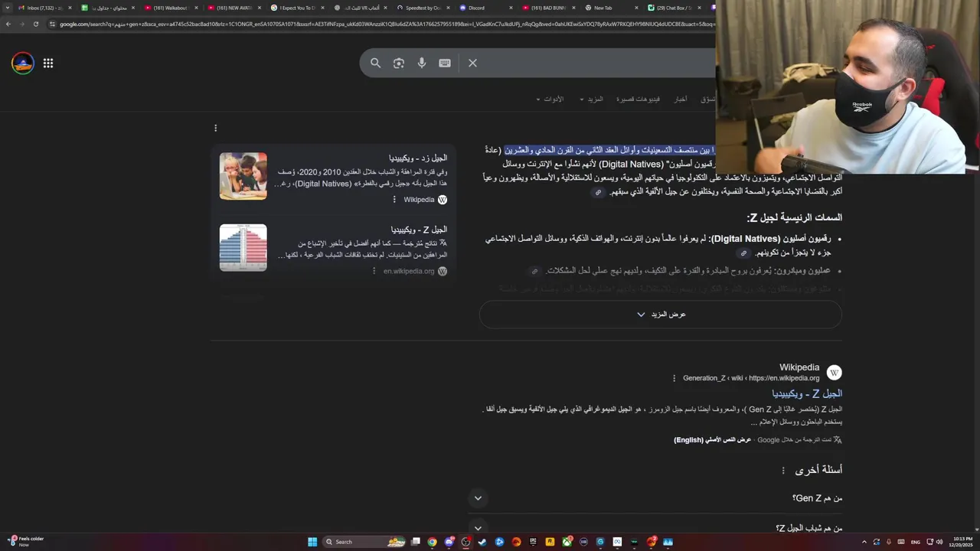Image resolution: width=980 pixels, height=551 pixels.
Task: Reload the page with the refresh button
Action: 35,24
